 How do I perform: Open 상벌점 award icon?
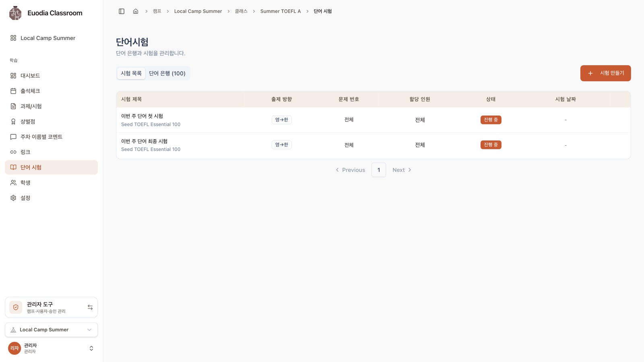point(13,121)
